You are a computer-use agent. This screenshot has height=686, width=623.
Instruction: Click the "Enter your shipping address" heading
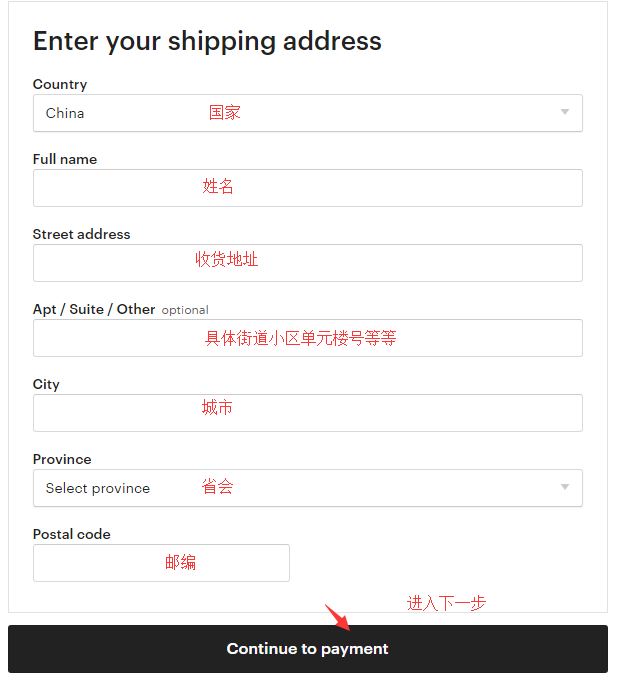point(207,41)
